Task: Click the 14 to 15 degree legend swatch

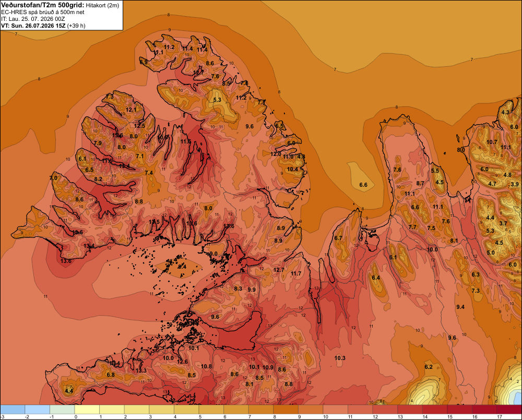Action: (434, 410)
